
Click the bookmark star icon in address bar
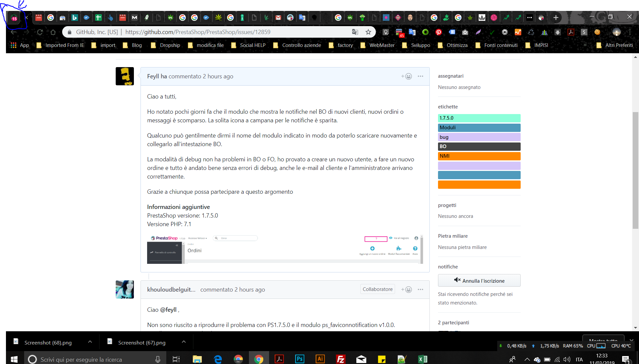[368, 32]
